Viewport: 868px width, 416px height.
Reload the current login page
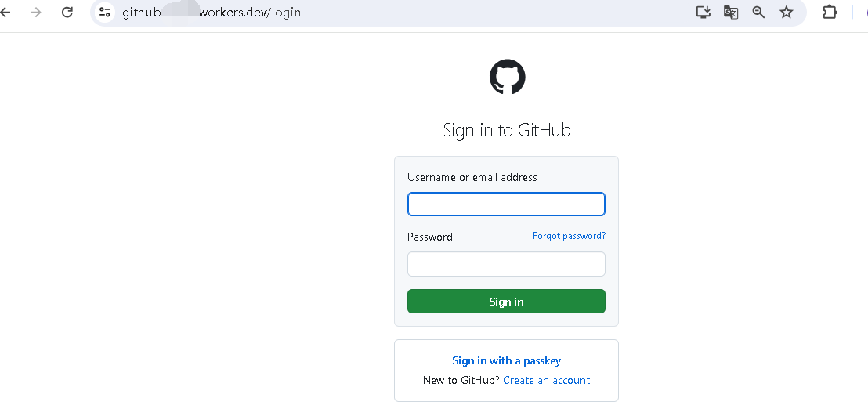pos(67,12)
